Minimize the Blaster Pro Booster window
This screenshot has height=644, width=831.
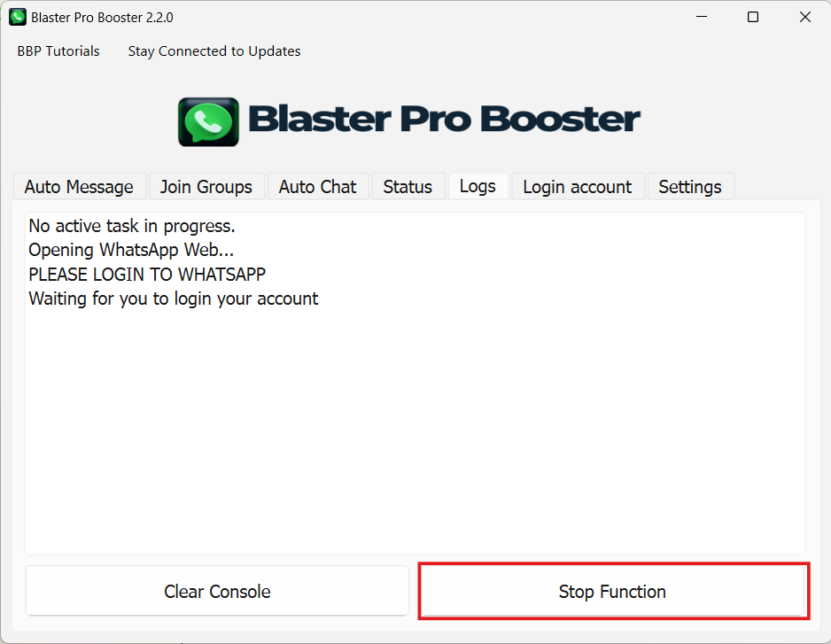(702, 17)
